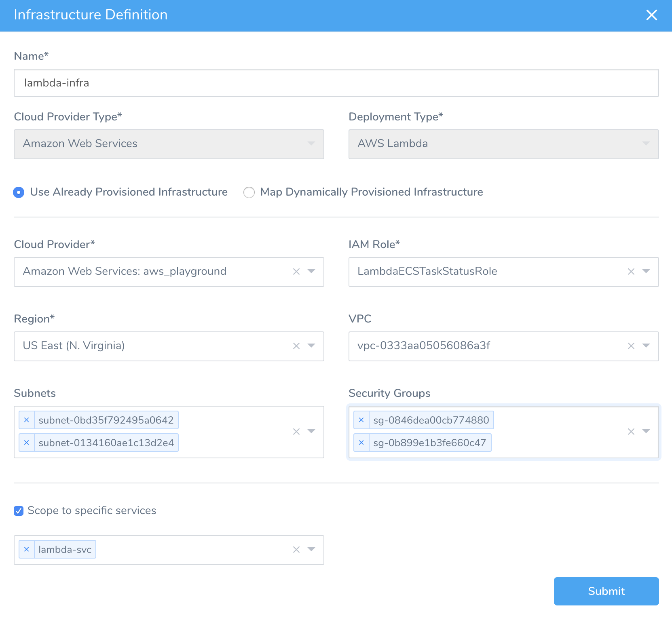The image size is (672, 620).
Task: Expand the Cloud Provider dropdown arrow
Action: click(x=311, y=271)
